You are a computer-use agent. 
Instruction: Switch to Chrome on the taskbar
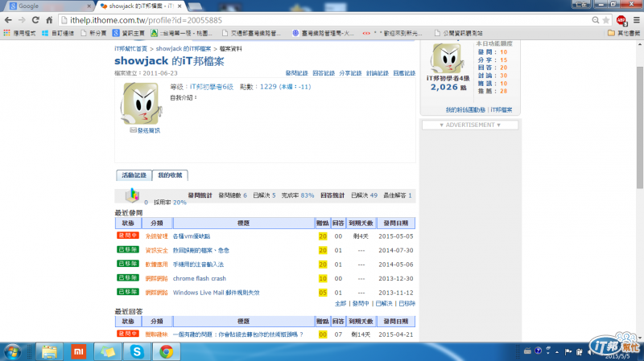tap(166, 352)
